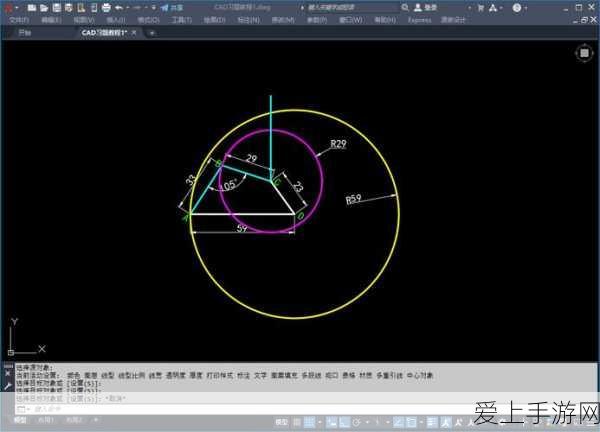The height and width of the screenshot is (432, 600).
Task: Click the Redo arrow icon
Action: coord(137,8)
